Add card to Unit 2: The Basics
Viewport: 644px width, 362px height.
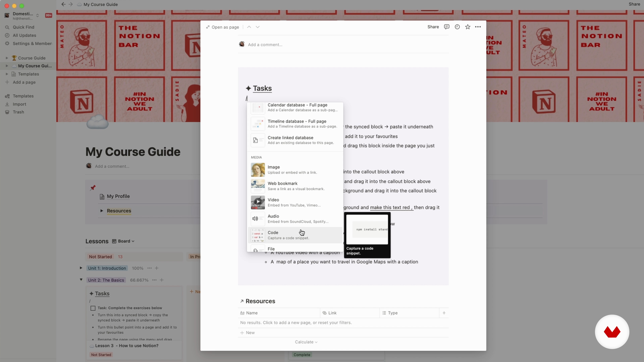click(x=162, y=280)
